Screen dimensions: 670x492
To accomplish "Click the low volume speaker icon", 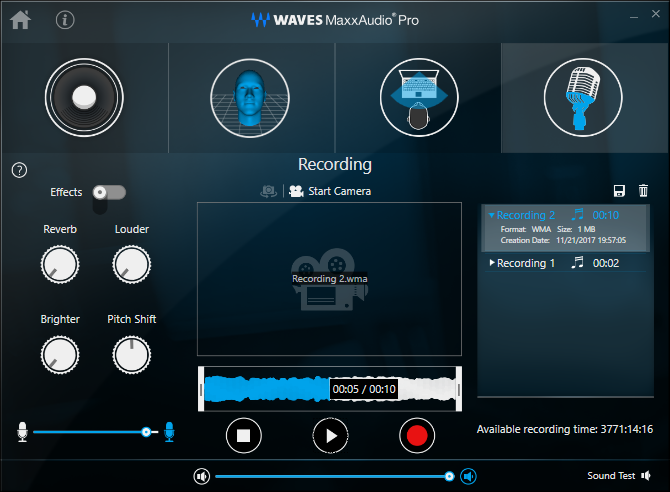I will 202,476.
